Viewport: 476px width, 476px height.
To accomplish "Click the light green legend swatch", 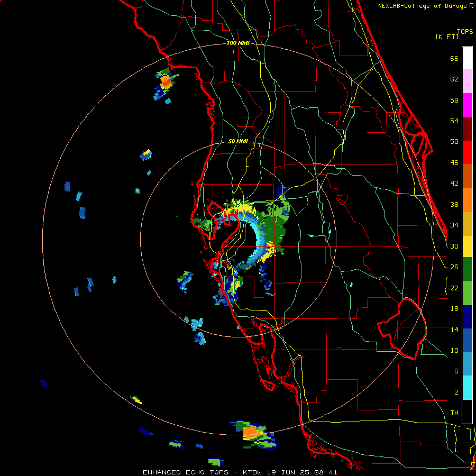I will click(x=467, y=293).
